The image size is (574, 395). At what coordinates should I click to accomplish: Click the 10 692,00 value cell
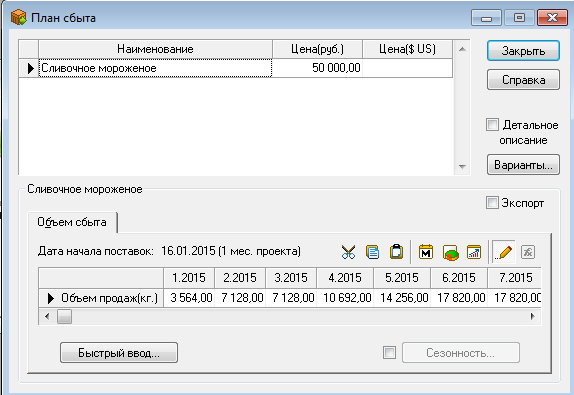click(345, 298)
